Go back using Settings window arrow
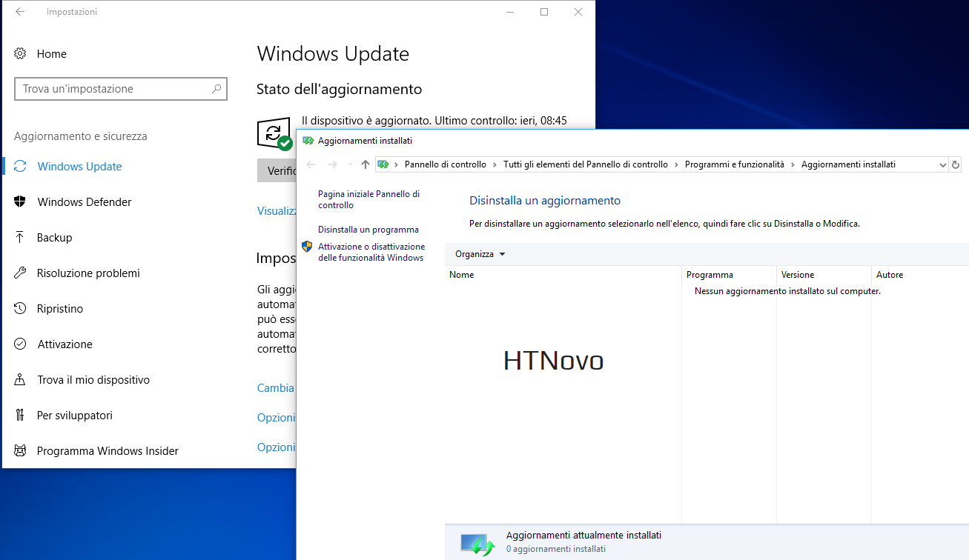Image resolution: width=969 pixels, height=560 pixels. (x=20, y=12)
